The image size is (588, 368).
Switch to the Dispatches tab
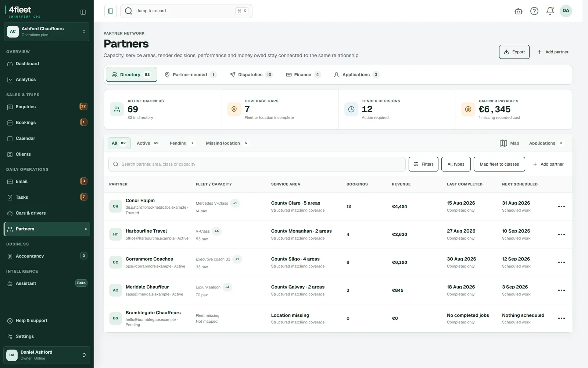[x=251, y=75]
